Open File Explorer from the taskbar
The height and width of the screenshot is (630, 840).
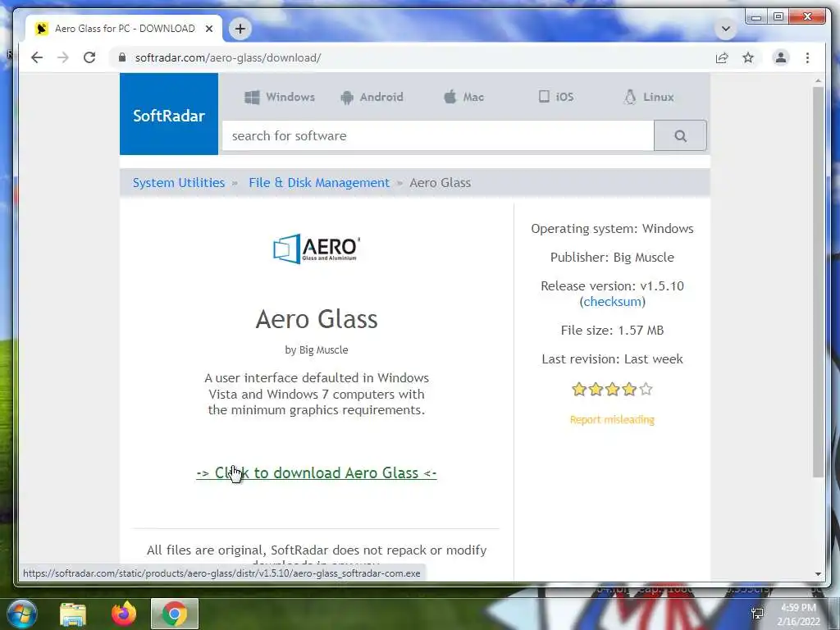tap(73, 614)
